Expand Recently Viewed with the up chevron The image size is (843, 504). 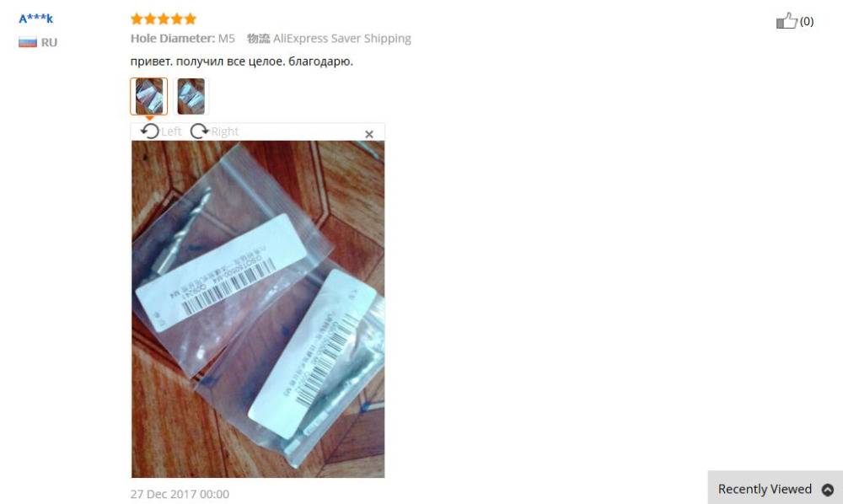[828, 490]
